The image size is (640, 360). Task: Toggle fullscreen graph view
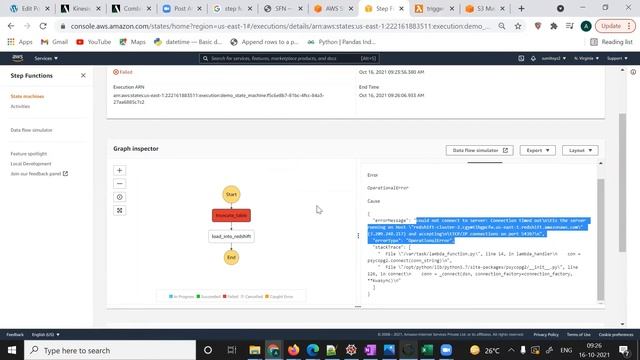pyautogui.click(x=120, y=211)
